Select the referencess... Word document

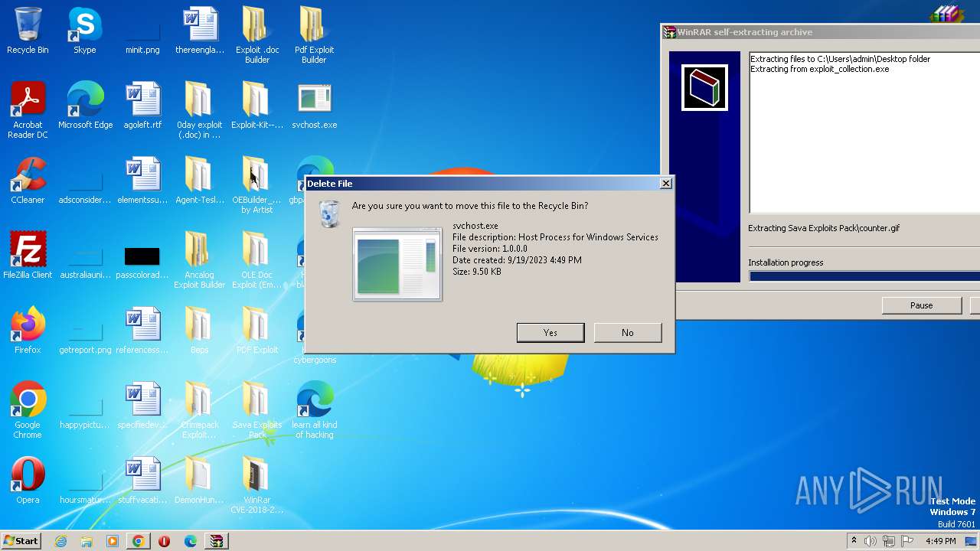142,331
